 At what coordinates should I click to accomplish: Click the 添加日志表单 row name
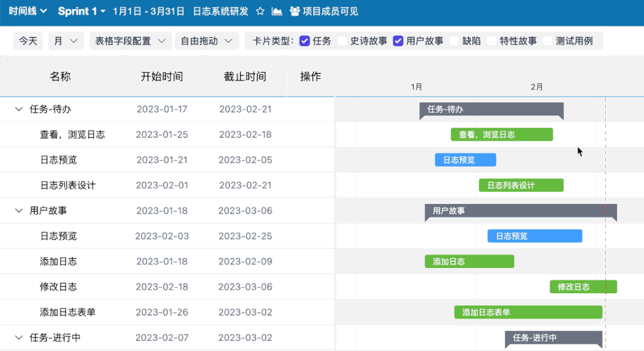tap(67, 312)
